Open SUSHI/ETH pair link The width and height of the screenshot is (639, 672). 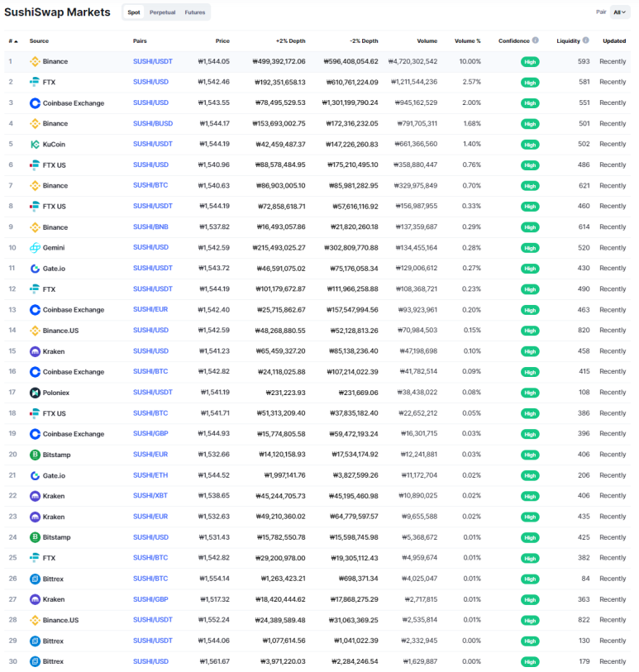point(150,476)
